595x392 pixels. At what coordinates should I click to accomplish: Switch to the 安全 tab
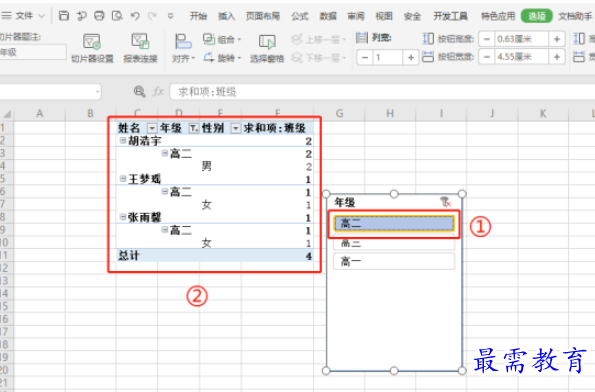tap(412, 16)
